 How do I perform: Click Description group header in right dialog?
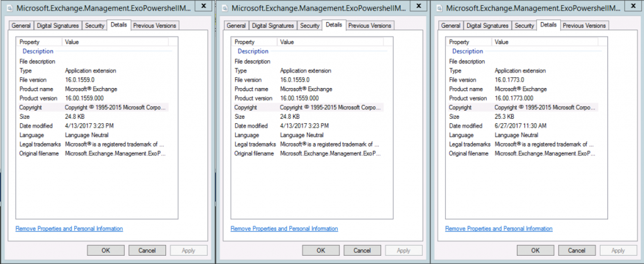click(467, 52)
